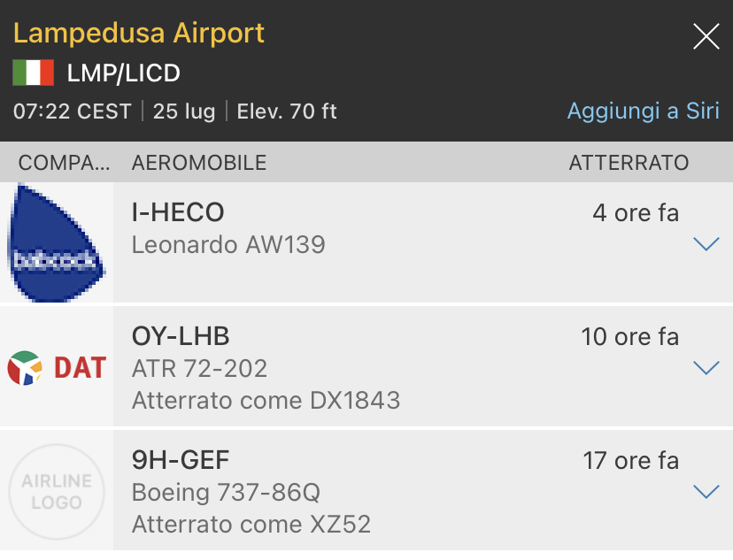The width and height of the screenshot is (733, 560).
Task: Open the 9H-GEF registration entry
Action: tap(181, 461)
